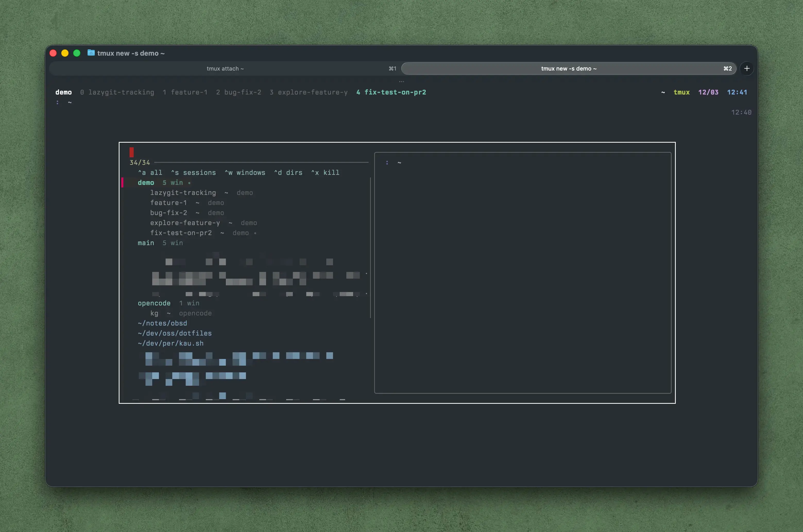Choose the '^d dirs' filter option
Image resolution: width=803 pixels, height=532 pixels.
pyautogui.click(x=288, y=173)
